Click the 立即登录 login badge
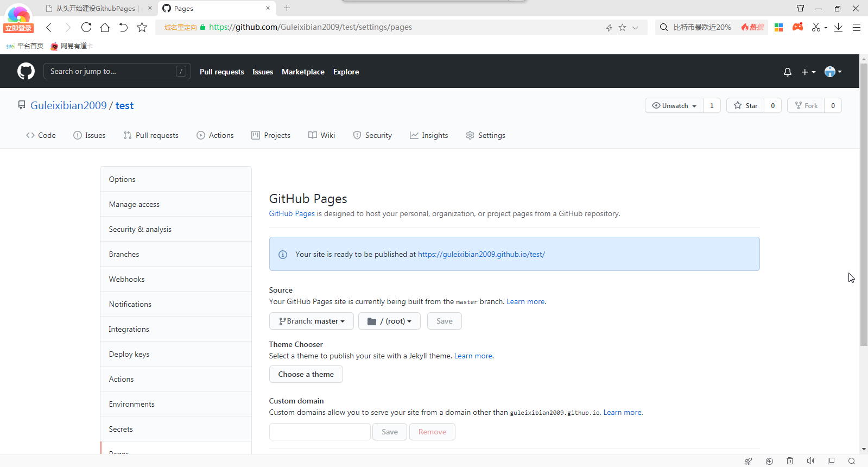The width and height of the screenshot is (868, 467). pyautogui.click(x=18, y=28)
